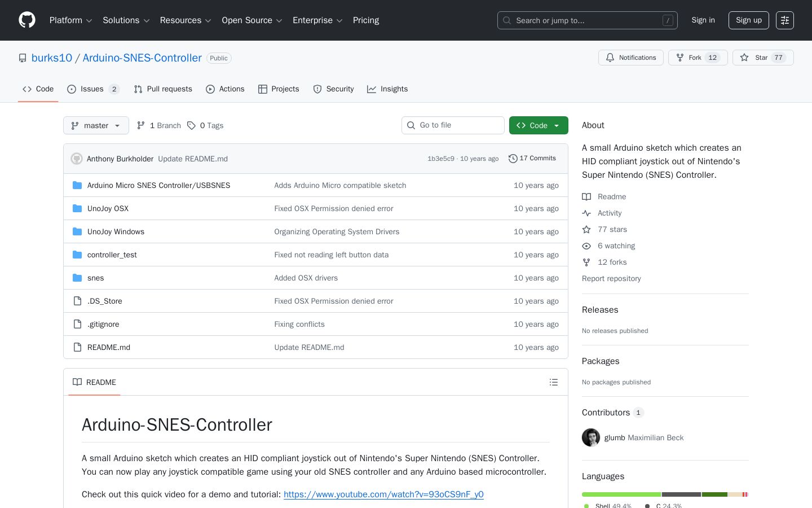Open the 'Added OSX drivers' commit message
This screenshot has width=812, height=508.
pos(306,278)
